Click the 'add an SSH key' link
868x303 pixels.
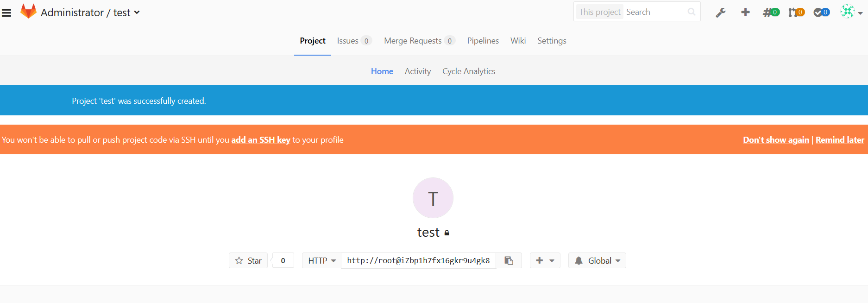click(x=261, y=140)
